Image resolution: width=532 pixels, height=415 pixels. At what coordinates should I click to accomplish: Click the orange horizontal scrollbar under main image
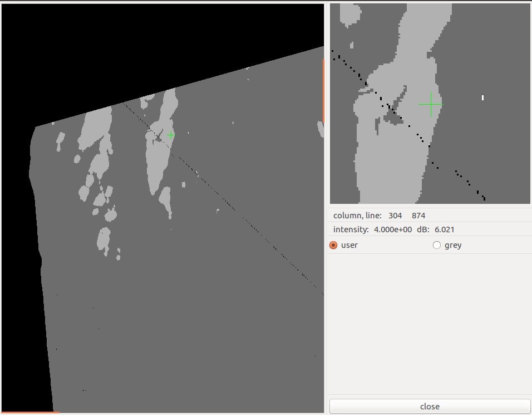tap(30, 412)
